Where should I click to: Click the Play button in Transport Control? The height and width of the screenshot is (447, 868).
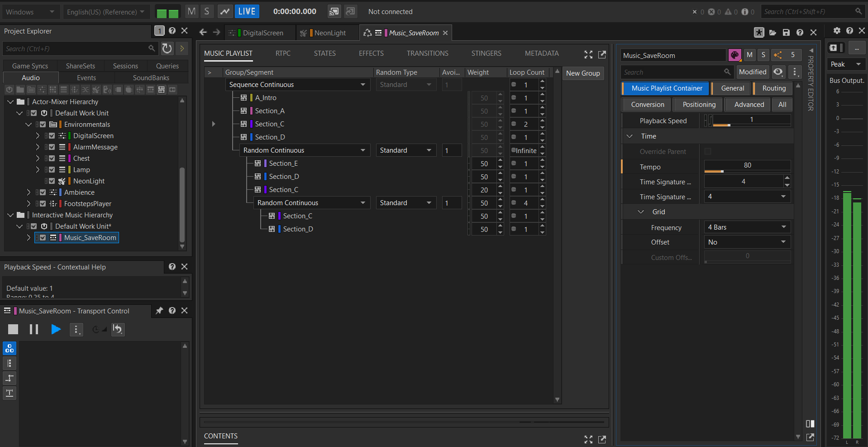click(x=56, y=329)
